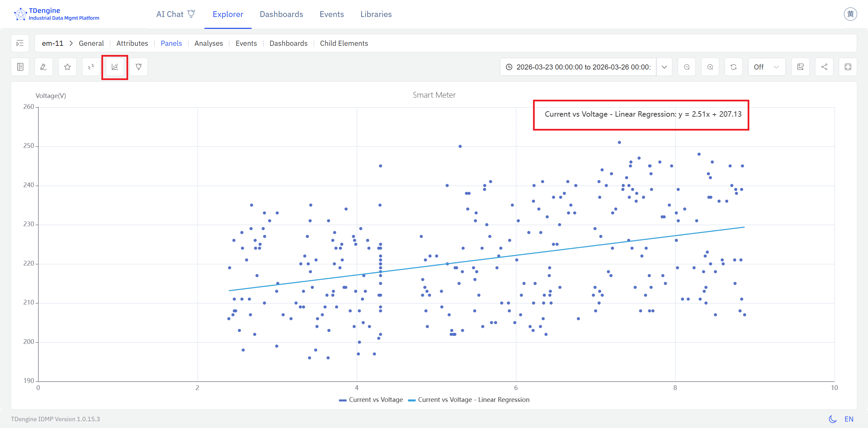Select the pencil edit icon
This screenshot has width=868, height=428.
coord(43,67)
